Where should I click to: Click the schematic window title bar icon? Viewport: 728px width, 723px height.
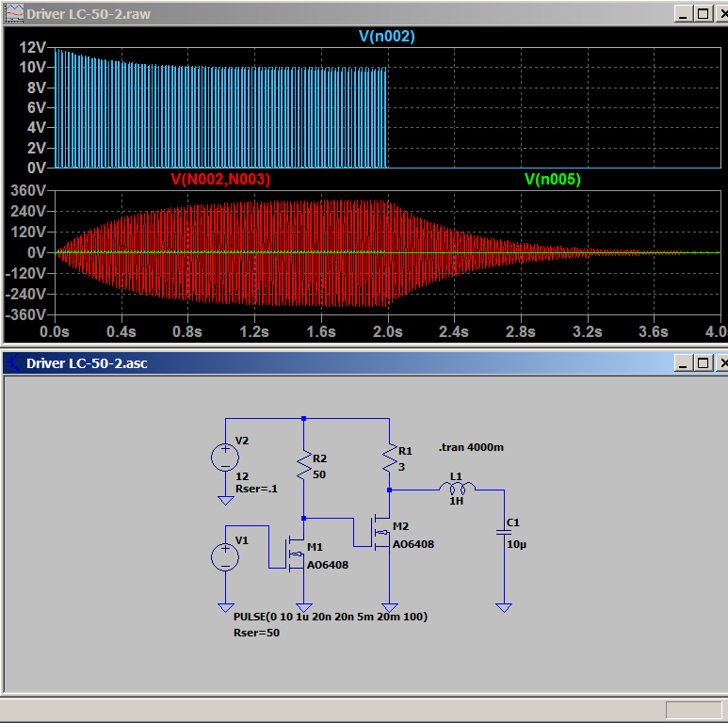click(13, 363)
